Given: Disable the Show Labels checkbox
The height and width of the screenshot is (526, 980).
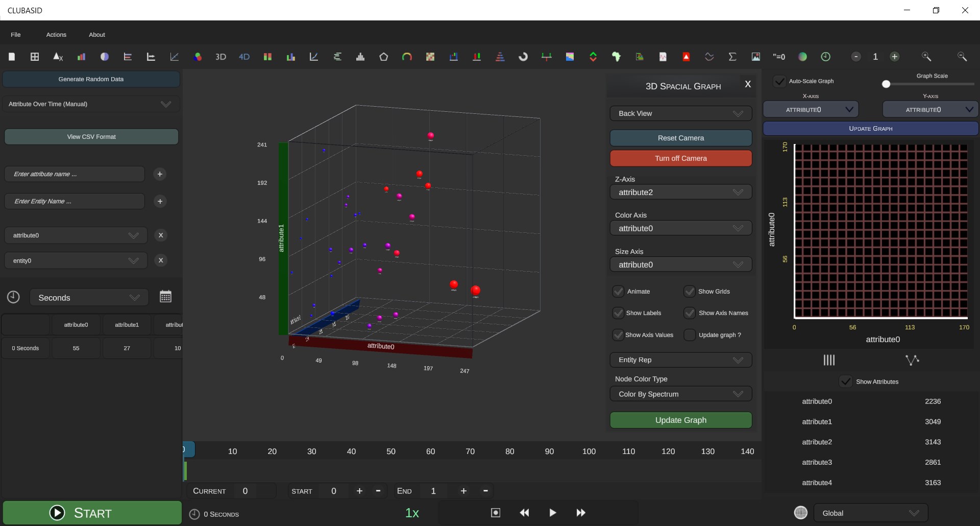Looking at the screenshot, I should [x=618, y=313].
